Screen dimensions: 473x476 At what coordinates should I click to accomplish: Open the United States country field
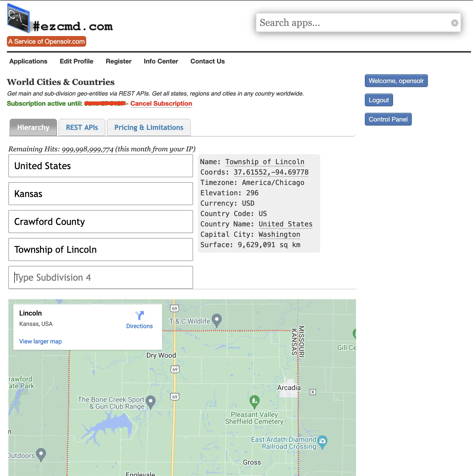pyautogui.click(x=101, y=166)
